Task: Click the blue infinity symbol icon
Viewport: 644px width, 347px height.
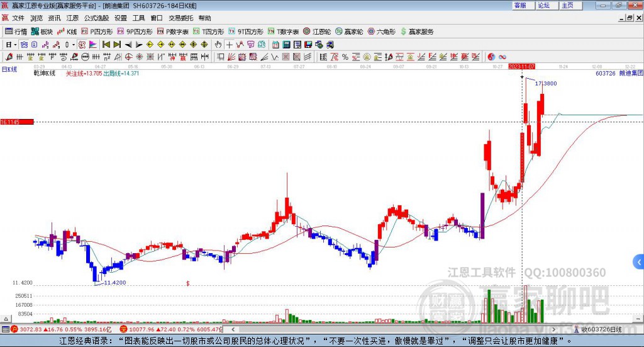Action: (x=502, y=57)
